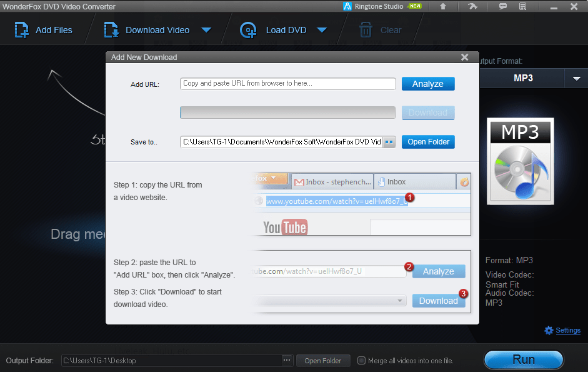Click the Load DVD label
This screenshot has width=588, height=372.
286,30
